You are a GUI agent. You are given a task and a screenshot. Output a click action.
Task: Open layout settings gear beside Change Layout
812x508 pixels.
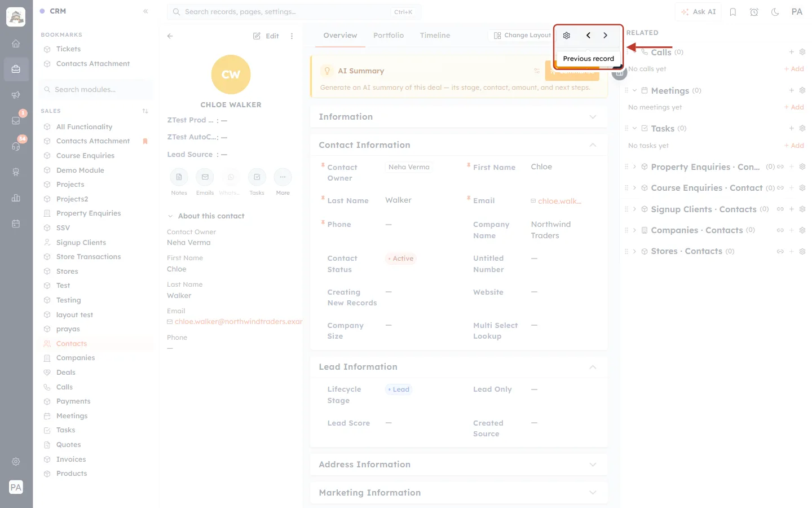(x=567, y=36)
